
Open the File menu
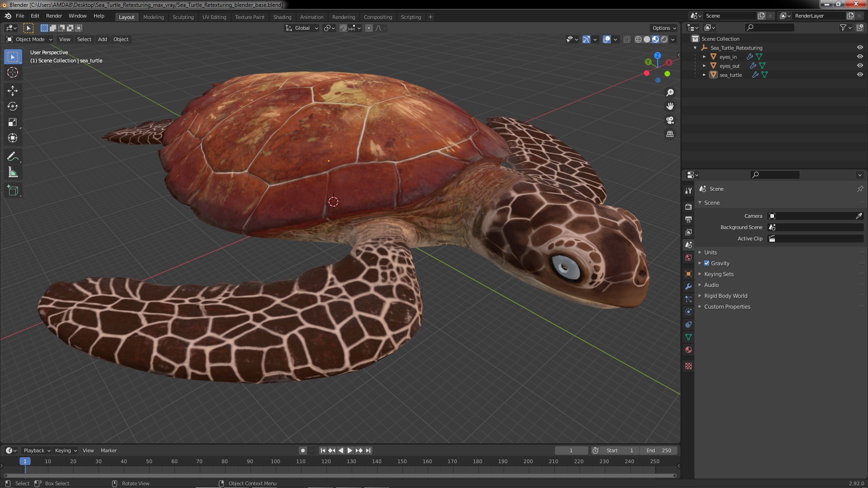click(20, 16)
